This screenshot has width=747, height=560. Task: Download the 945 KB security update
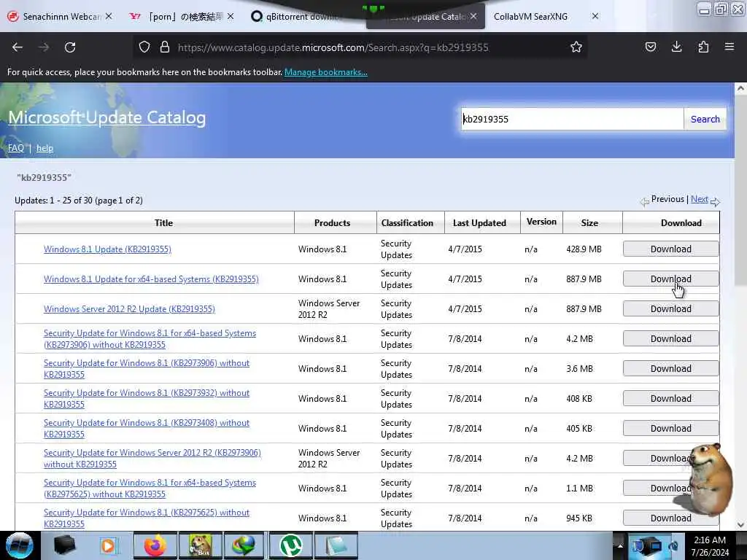pyautogui.click(x=671, y=518)
